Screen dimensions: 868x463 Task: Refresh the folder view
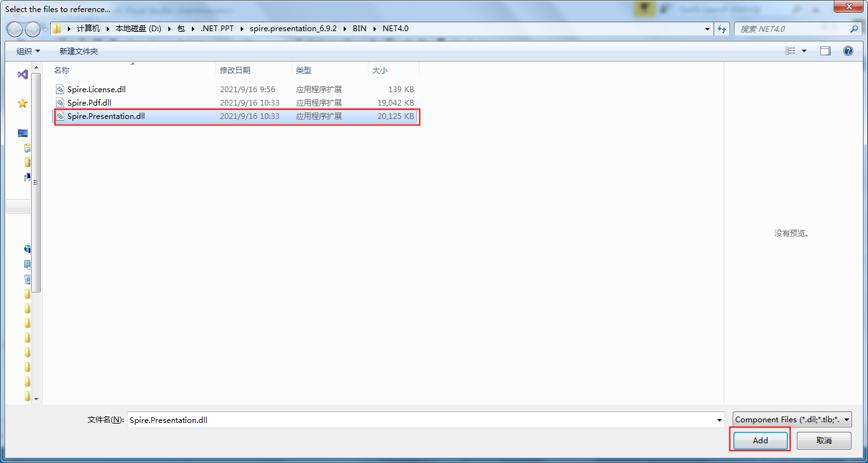click(x=722, y=29)
